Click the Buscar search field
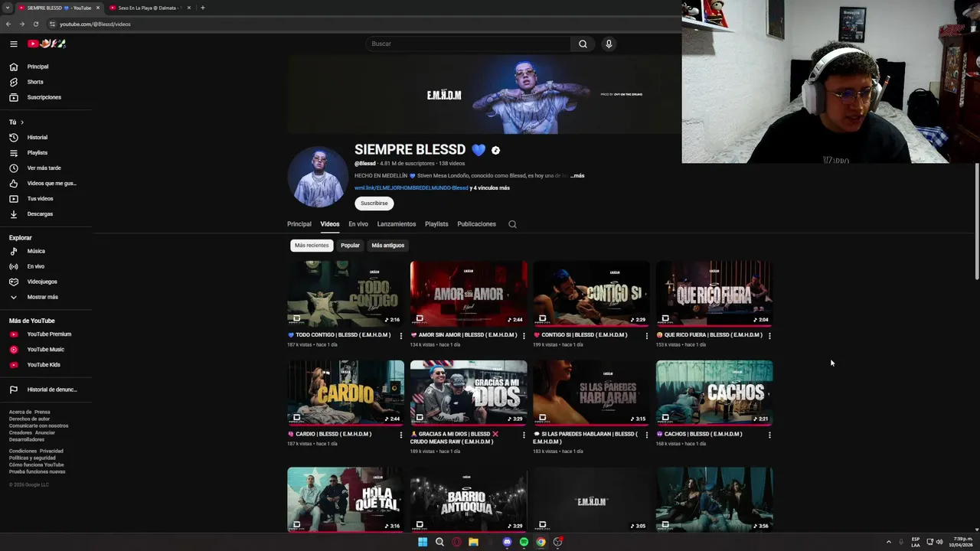This screenshot has height=551, width=980. pos(469,44)
